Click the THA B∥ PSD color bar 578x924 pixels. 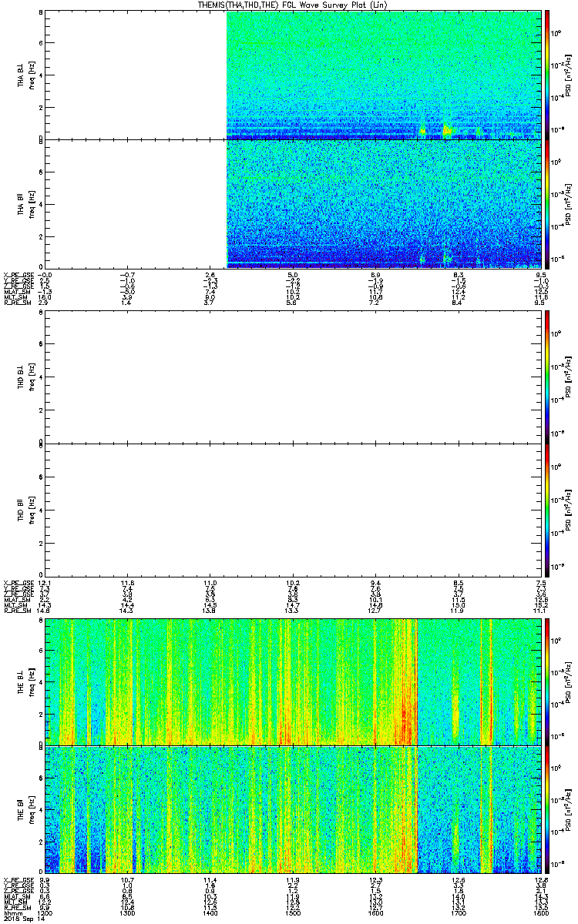tap(546, 203)
